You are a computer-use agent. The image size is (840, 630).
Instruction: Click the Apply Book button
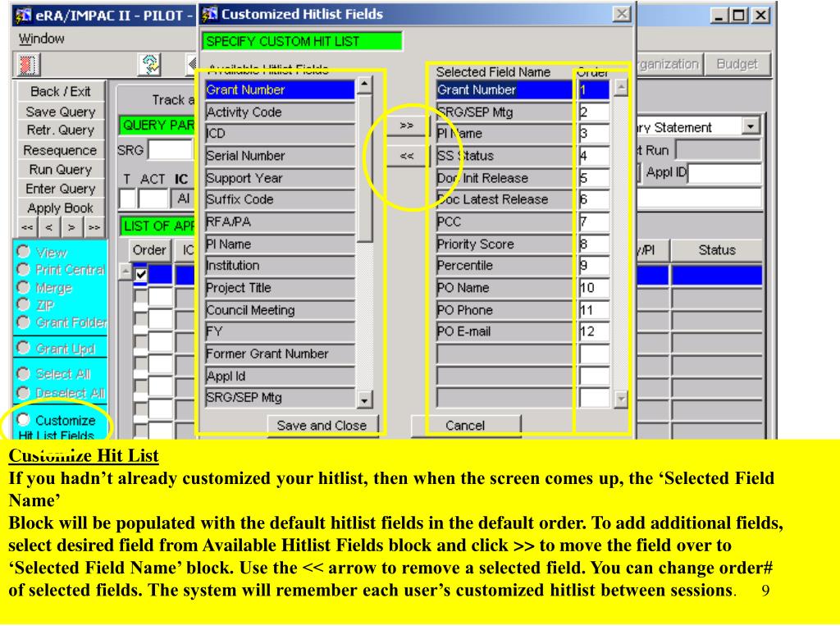(x=61, y=208)
